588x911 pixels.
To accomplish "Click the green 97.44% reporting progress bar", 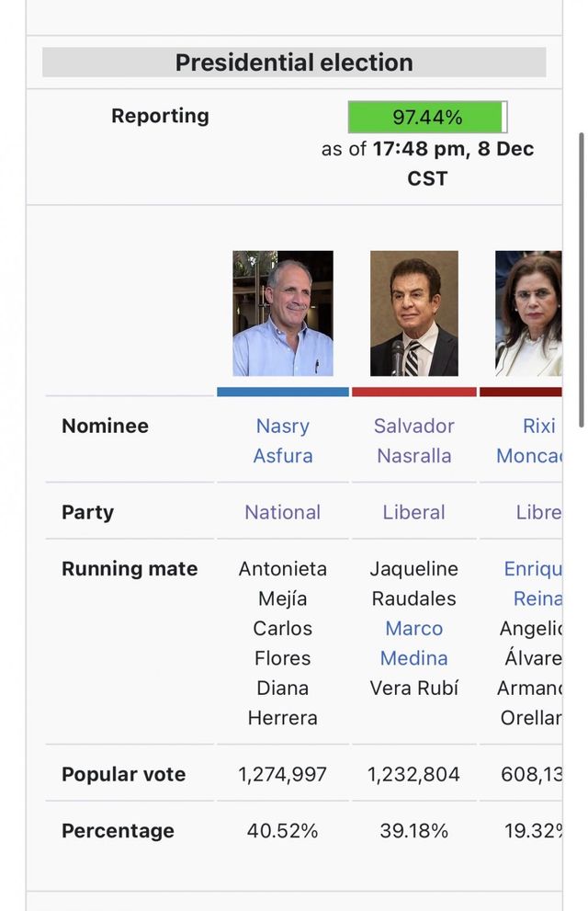I will [427, 117].
